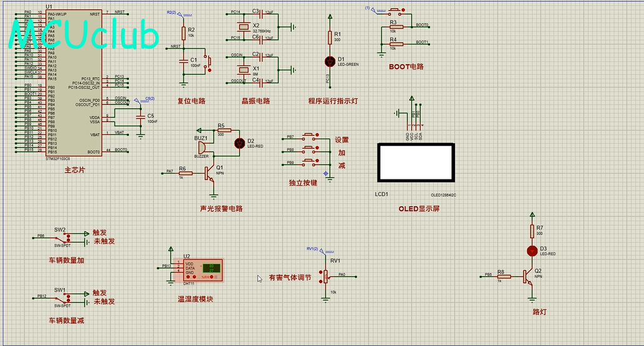Viewport: 644px width, 346px height.
Task: Click the PB9 subtract push button
Action: point(310,161)
